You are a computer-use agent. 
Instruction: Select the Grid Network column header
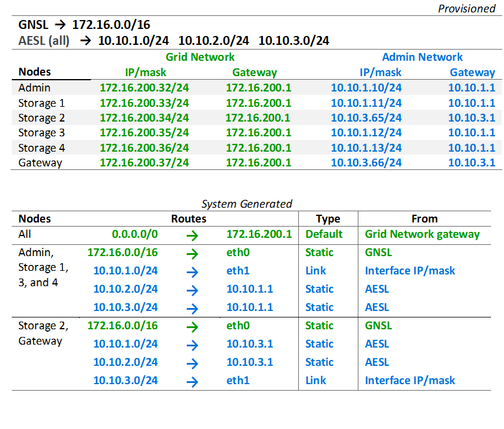click(200, 57)
